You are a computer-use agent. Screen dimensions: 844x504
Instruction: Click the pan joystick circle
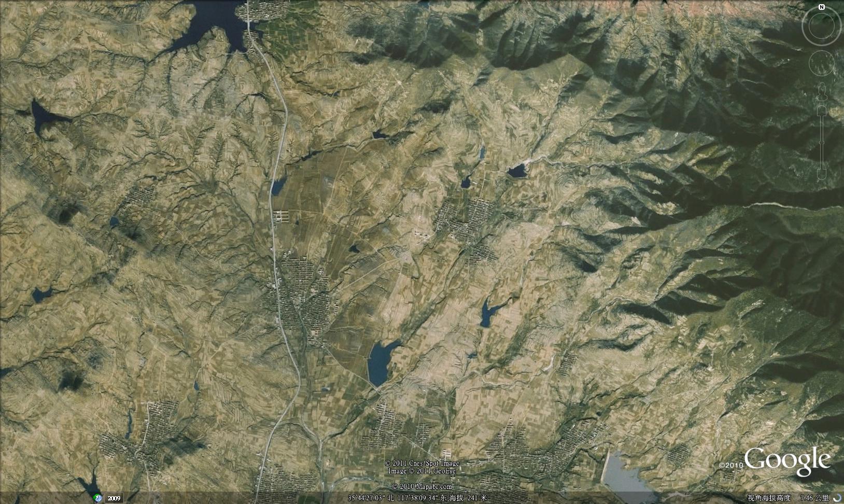click(x=822, y=63)
